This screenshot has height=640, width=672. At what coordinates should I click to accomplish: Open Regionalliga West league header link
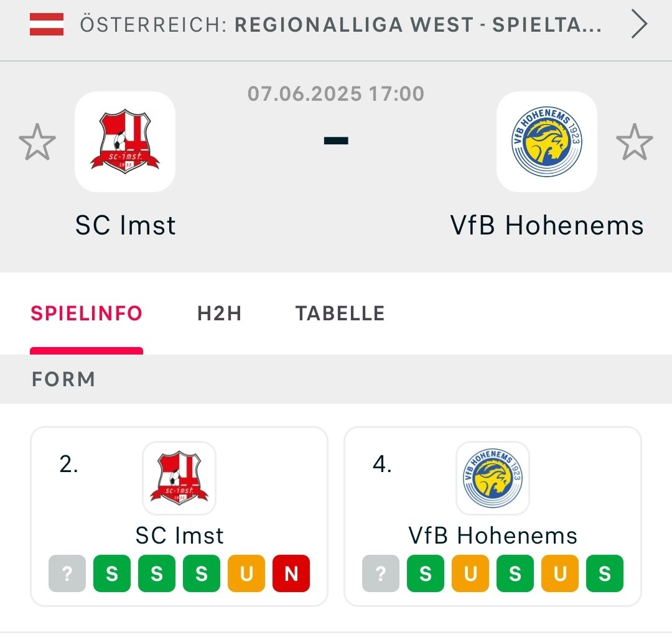click(341, 24)
